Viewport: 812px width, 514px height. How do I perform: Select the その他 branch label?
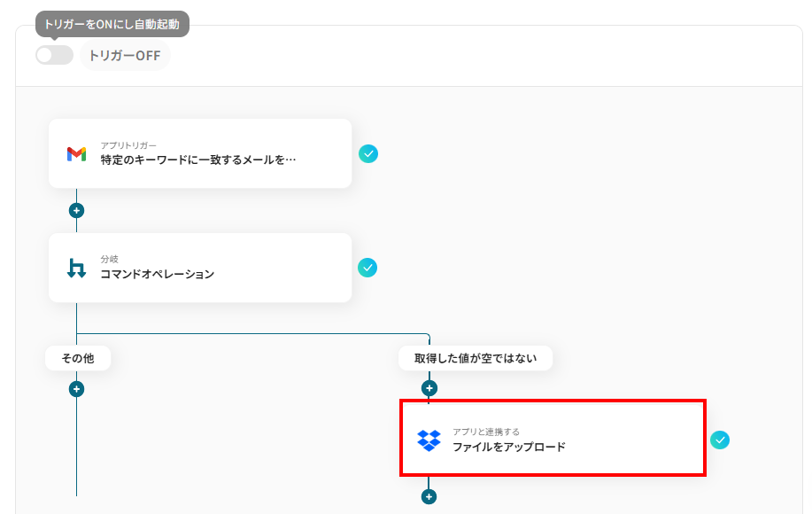(x=78, y=358)
